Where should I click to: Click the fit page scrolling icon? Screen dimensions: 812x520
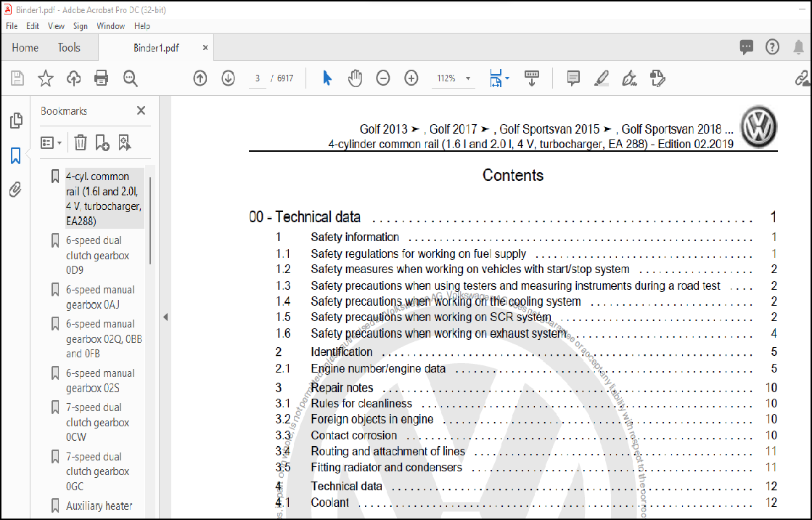(x=496, y=78)
